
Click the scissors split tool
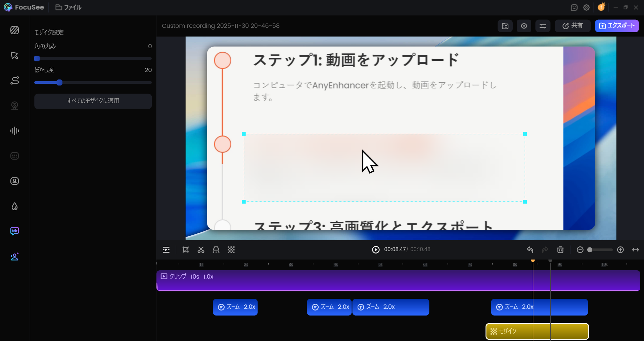pyautogui.click(x=201, y=250)
